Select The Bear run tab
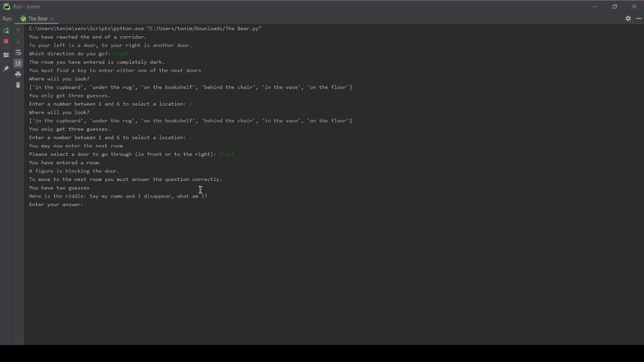 coord(38,19)
